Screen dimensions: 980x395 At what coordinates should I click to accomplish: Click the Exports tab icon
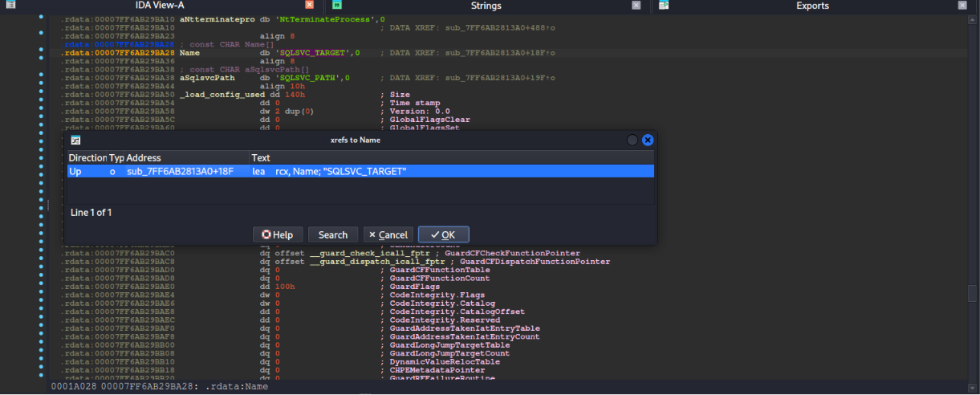(663, 5)
